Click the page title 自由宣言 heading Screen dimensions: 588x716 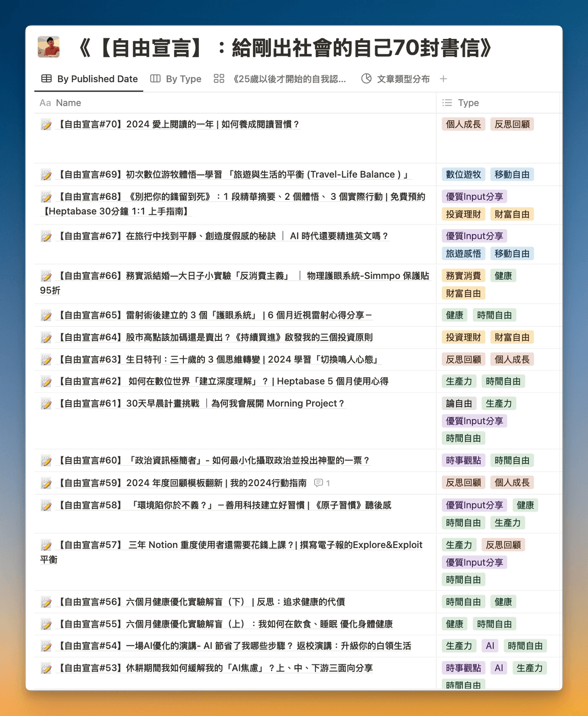click(284, 48)
